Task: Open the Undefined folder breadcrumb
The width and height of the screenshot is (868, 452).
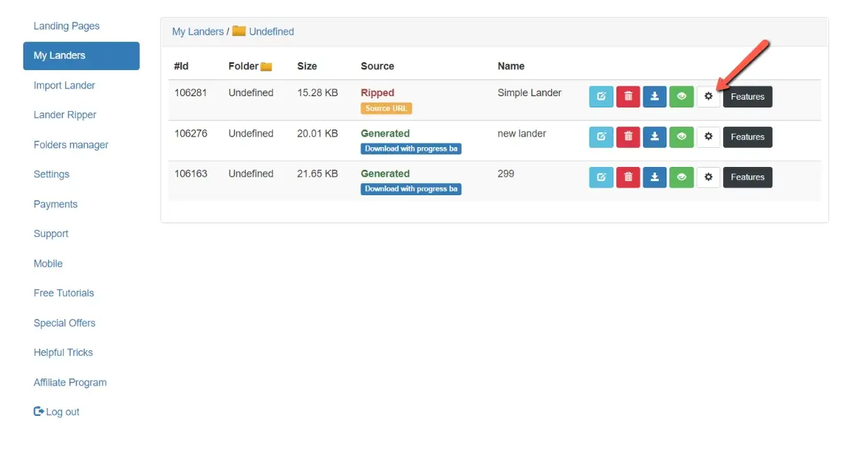Action: pos(271,32)
